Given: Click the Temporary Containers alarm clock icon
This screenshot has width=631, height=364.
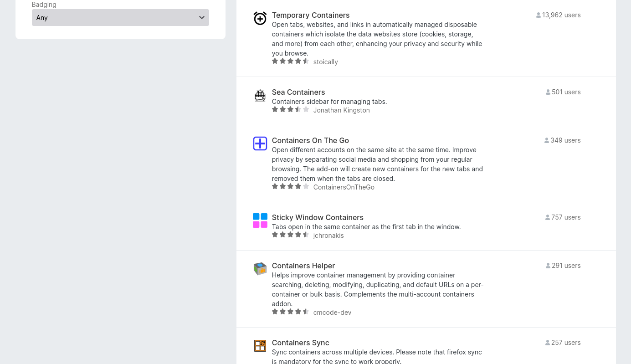Looking at the screenshot, I should click(260, 18).
